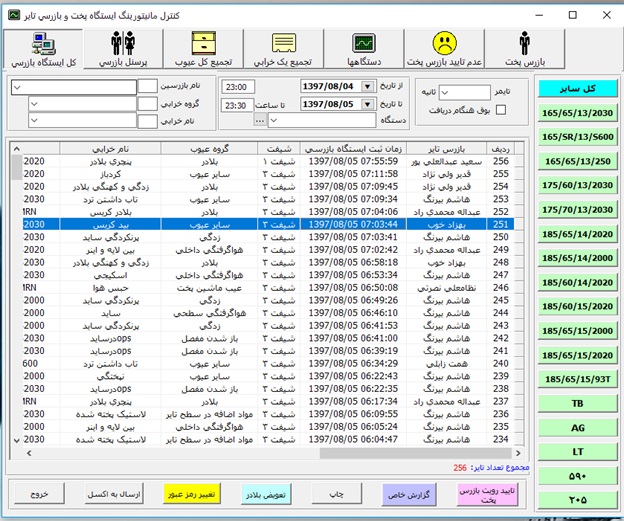Viewport: 624px width, 521px height.
Task: Click the TB size button
Action: 577,404
